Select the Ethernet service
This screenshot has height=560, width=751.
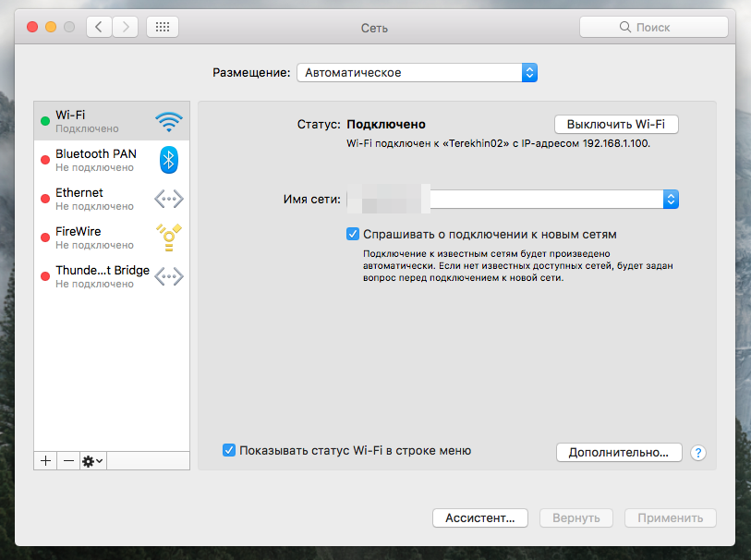pyautogui.click(x=112, y=199)
